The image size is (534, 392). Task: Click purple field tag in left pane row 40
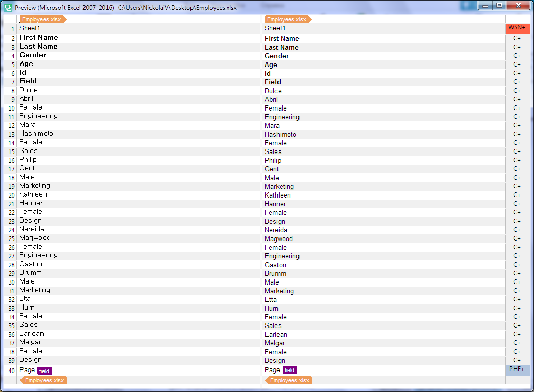point(45,371)
